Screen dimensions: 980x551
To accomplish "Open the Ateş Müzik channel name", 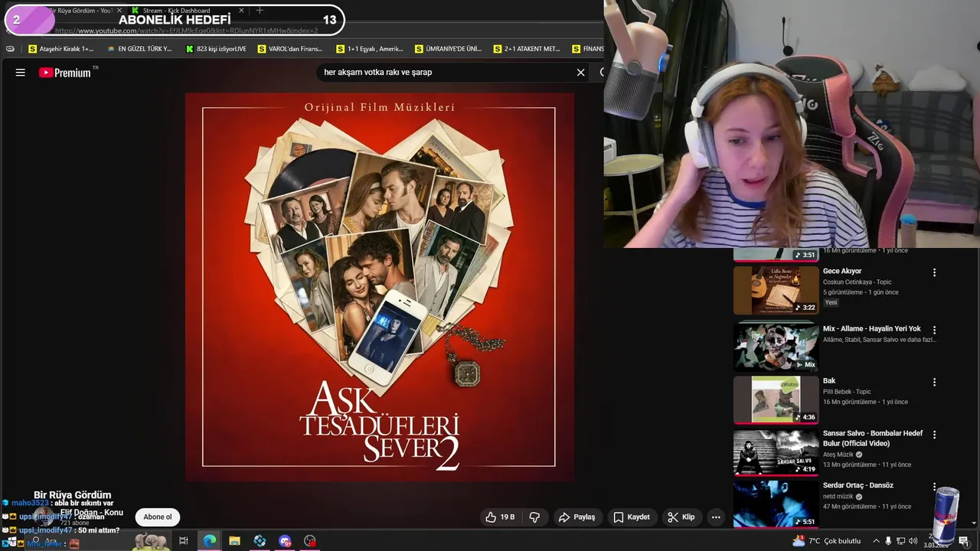I will click(x=838, y=455).
